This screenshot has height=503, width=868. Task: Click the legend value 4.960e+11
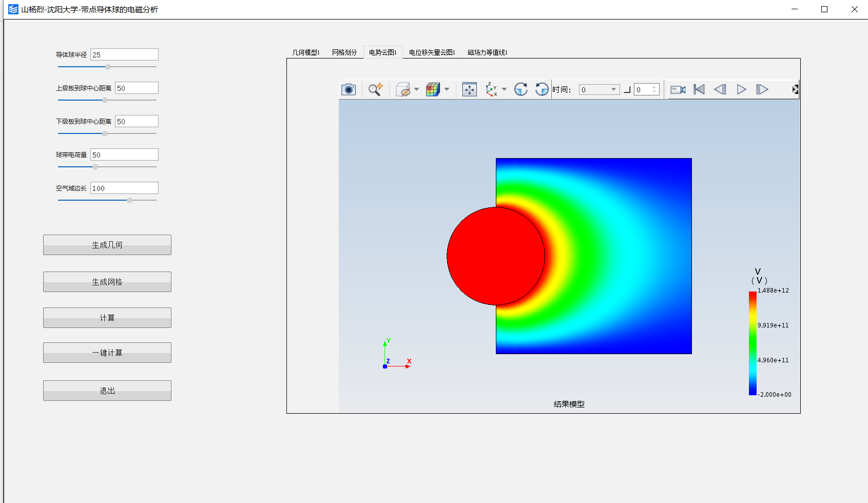(x=773, y=360)
